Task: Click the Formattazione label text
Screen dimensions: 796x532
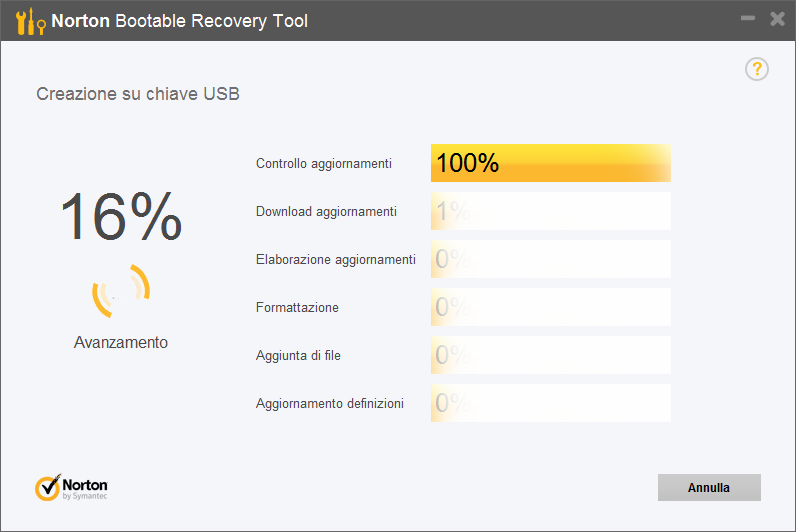Action: click(297, 307)
